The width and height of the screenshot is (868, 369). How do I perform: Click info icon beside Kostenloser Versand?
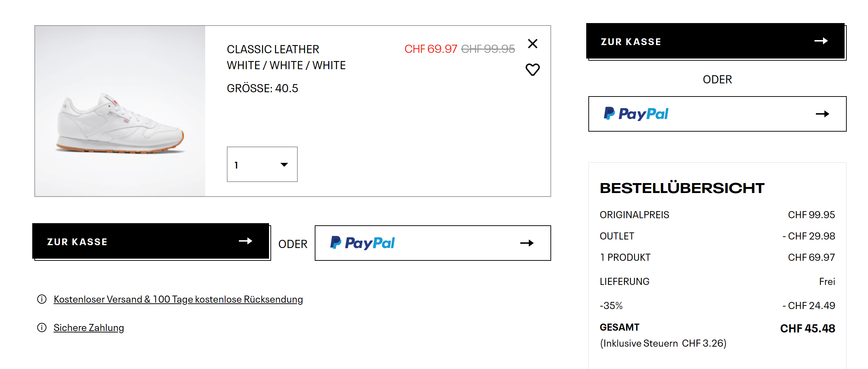(42, 299)
